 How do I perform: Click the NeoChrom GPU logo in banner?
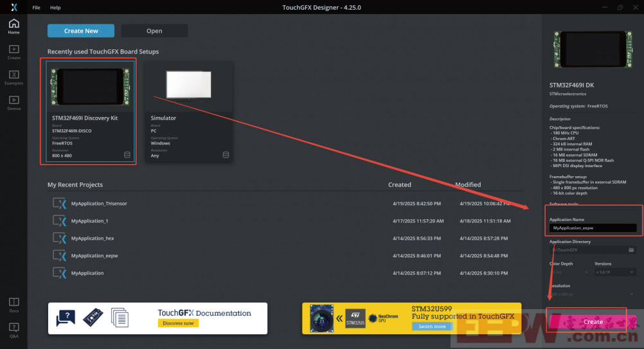pyautogui.click(x=383, y=318)
